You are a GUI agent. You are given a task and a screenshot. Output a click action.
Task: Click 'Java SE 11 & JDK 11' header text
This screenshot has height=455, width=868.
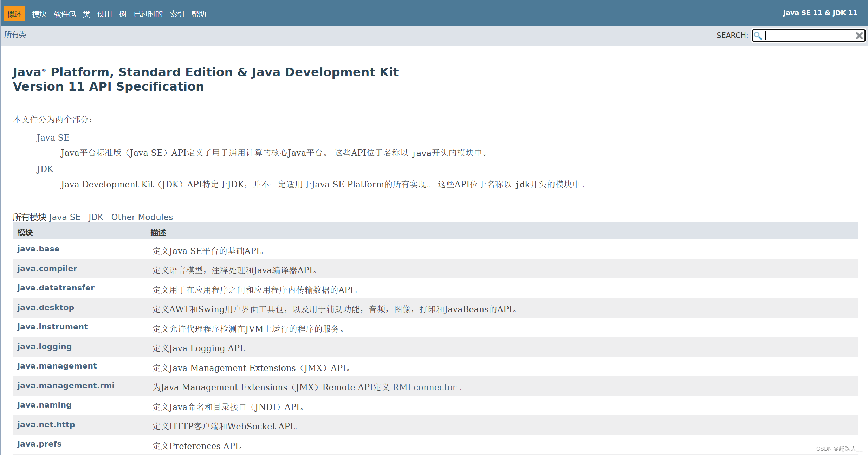[x=820, y=13]
